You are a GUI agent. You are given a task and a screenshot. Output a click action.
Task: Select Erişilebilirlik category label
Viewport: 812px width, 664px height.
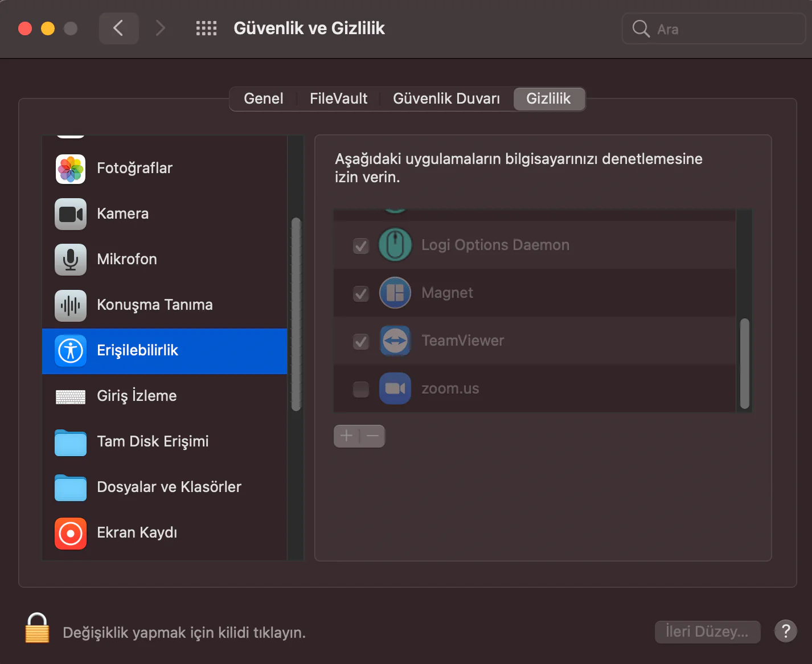point(137,350)
